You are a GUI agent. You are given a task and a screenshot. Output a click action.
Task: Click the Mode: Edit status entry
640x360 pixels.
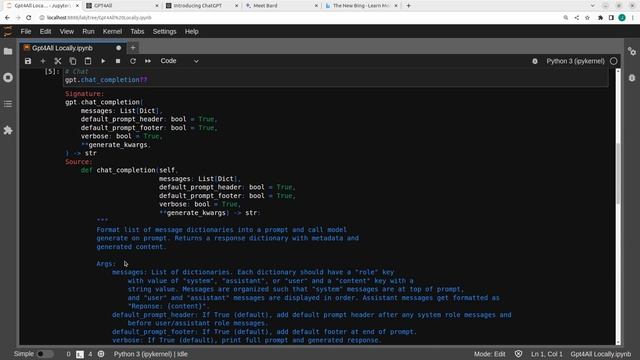pyautogui.click(x=489, y=354)
